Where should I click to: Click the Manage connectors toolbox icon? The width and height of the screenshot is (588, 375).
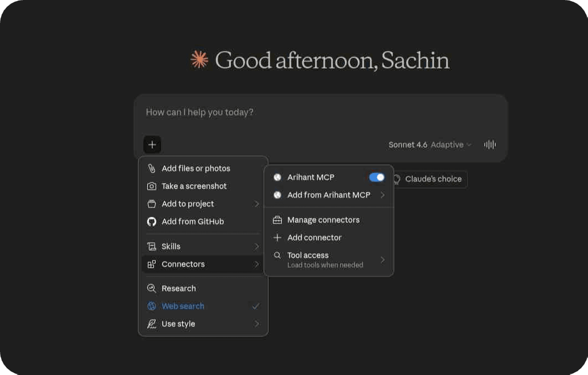(x=277, y=220)
